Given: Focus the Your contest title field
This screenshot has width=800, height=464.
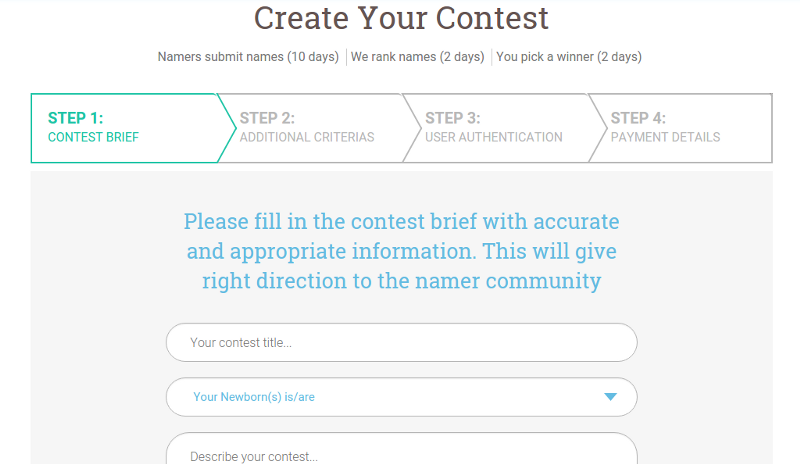Looking at the screenshot, I should point(402,343).
